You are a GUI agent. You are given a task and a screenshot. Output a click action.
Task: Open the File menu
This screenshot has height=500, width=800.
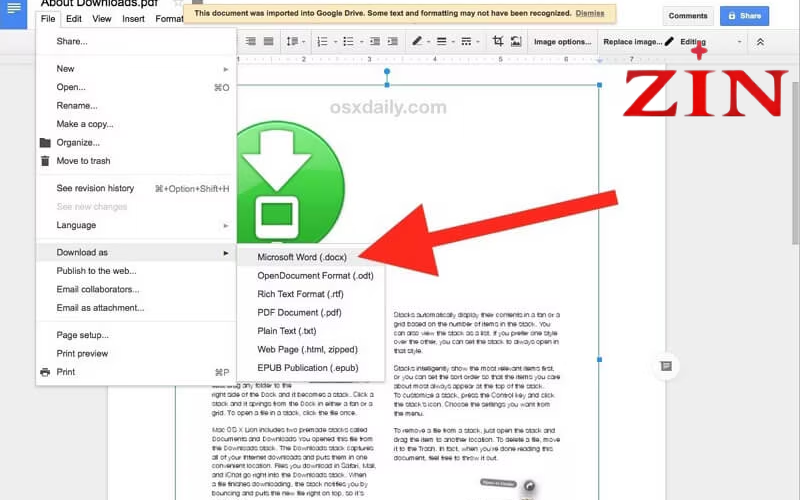pyautogui.click(x=48, y=19)
